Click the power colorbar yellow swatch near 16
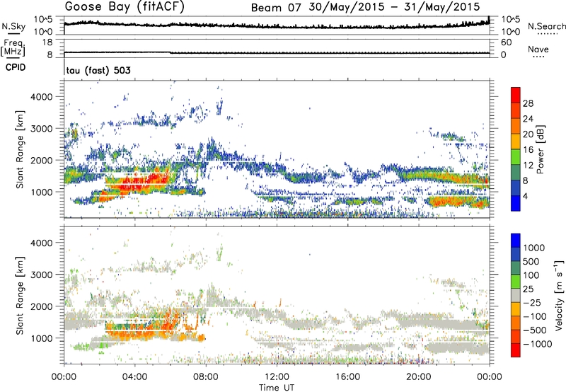566x392 pixels. click(x=516, y=140)
